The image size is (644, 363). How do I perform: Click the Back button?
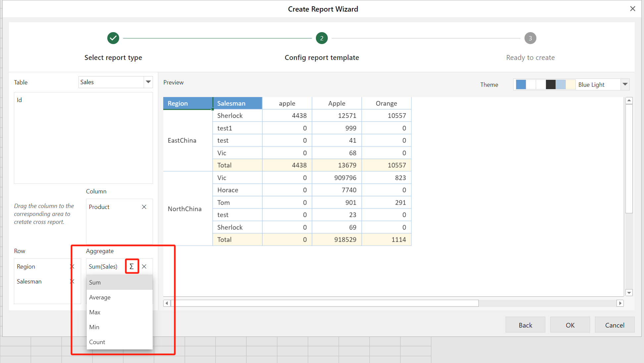point(525,325)
